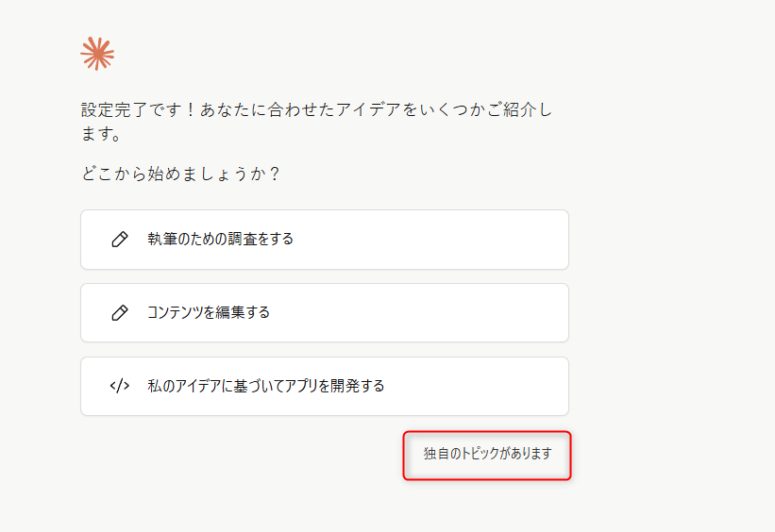Start app development via the </> icon
Screen dimensions: 775x532
120,386
